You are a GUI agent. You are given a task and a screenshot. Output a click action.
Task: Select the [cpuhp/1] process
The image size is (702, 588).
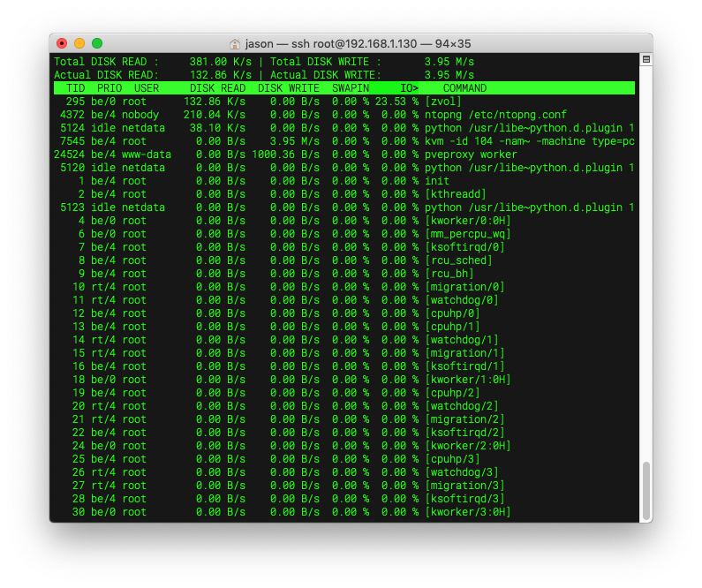point(452,327)
